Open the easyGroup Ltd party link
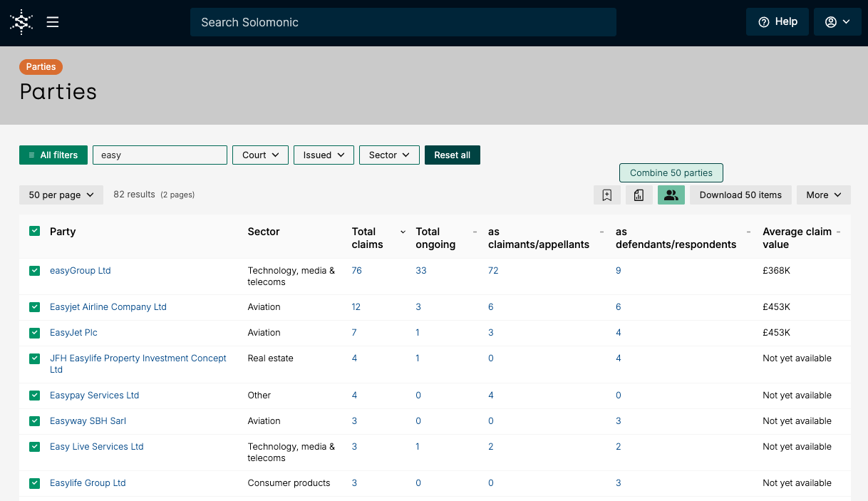Screen dimensions: 868x501 click(81, 271)
